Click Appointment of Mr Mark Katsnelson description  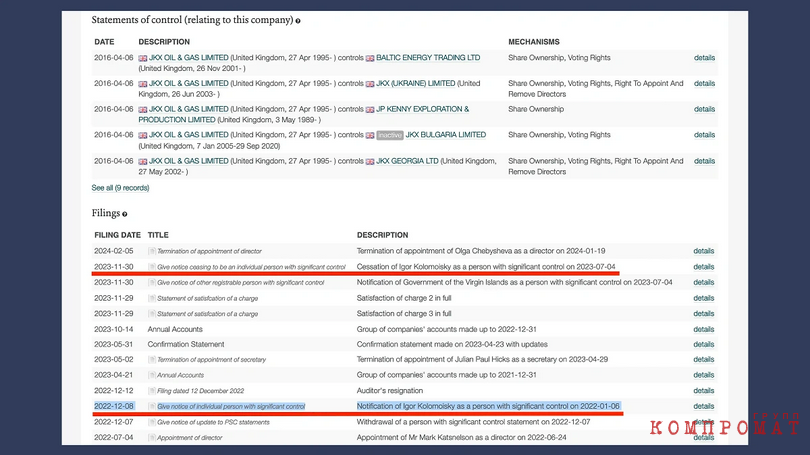[x=461, y=437]
